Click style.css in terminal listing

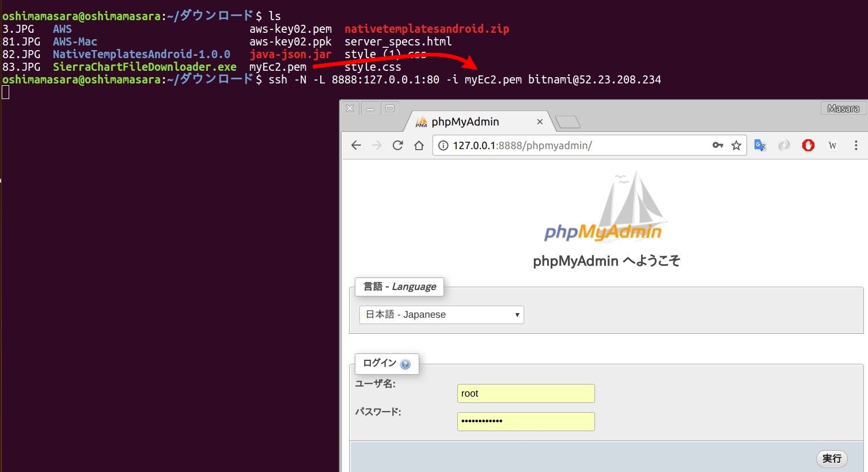click(x=373, y=67)
